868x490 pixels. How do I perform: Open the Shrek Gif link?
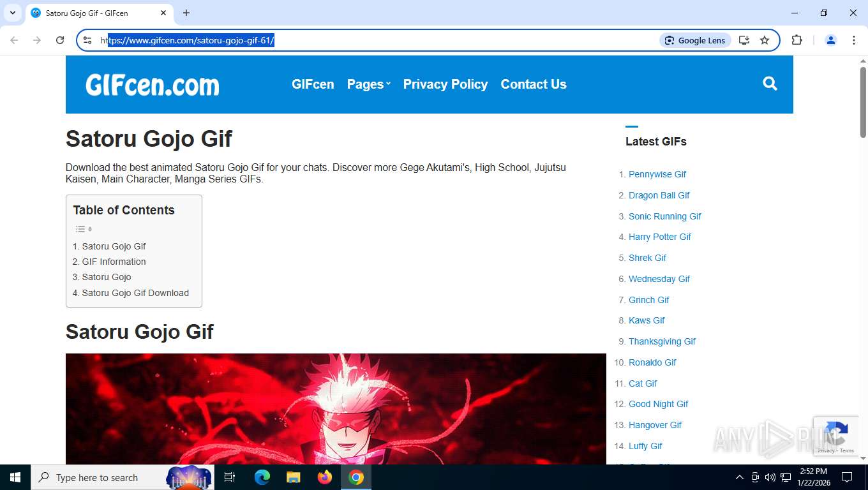647,258
